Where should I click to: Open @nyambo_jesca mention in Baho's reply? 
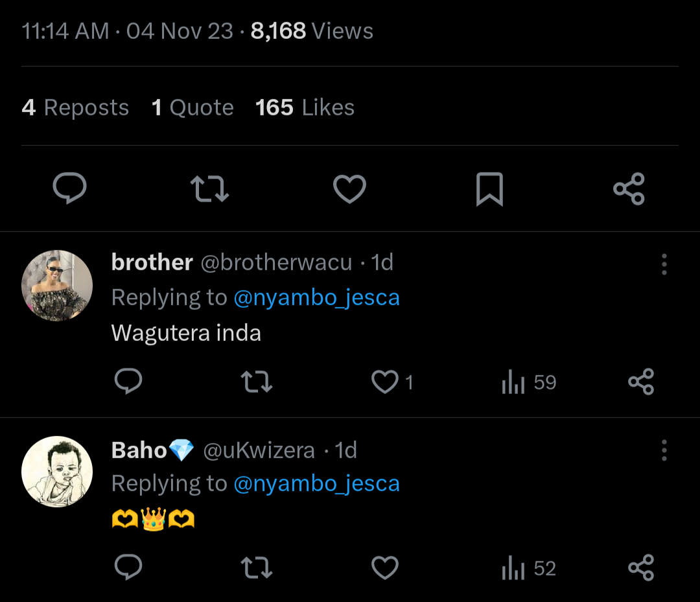316,483
